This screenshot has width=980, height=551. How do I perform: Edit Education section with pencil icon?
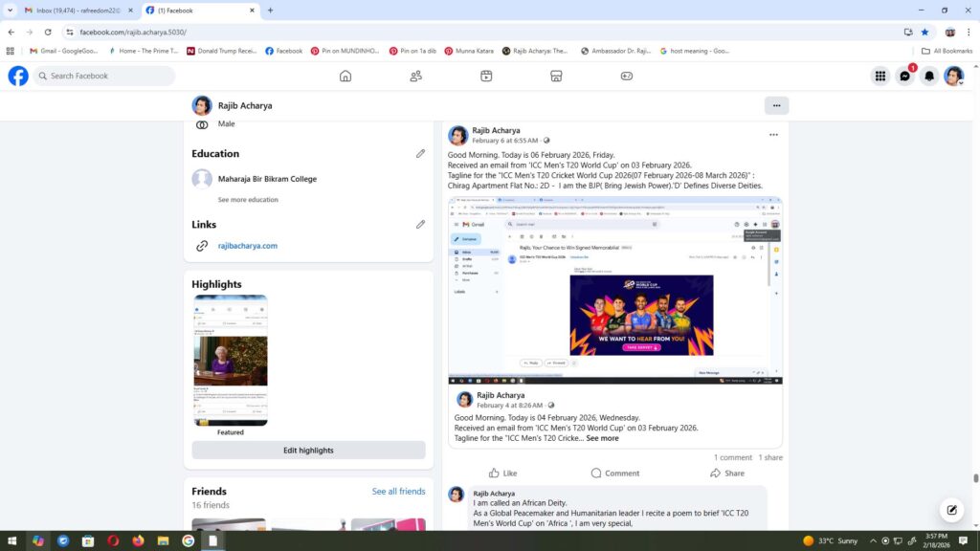tap(420, 153)
